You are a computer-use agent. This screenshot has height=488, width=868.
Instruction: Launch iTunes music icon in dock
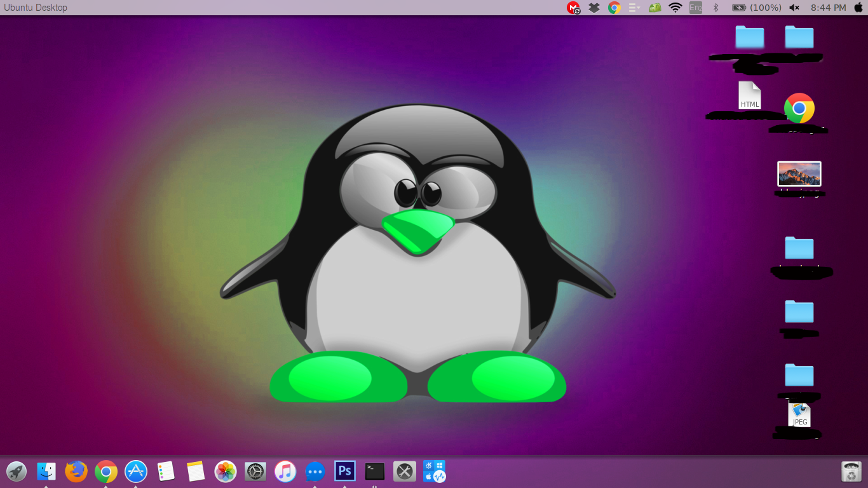point(285,471)
